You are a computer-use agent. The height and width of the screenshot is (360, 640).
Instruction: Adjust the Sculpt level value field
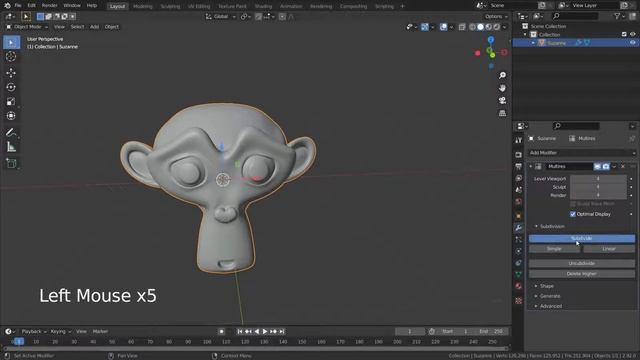598,187
